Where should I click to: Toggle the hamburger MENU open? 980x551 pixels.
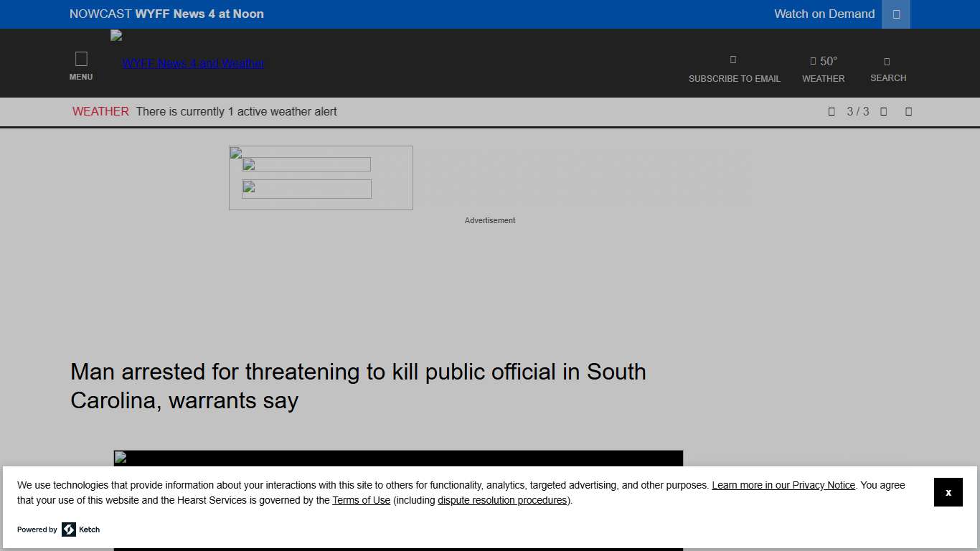point(81,63)
